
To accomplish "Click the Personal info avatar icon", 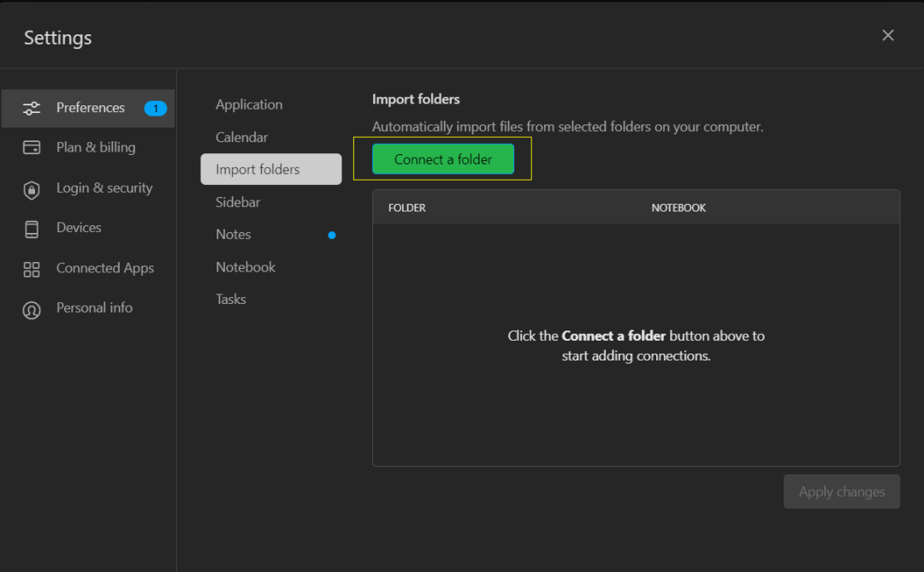I will [x=32, y=309].
